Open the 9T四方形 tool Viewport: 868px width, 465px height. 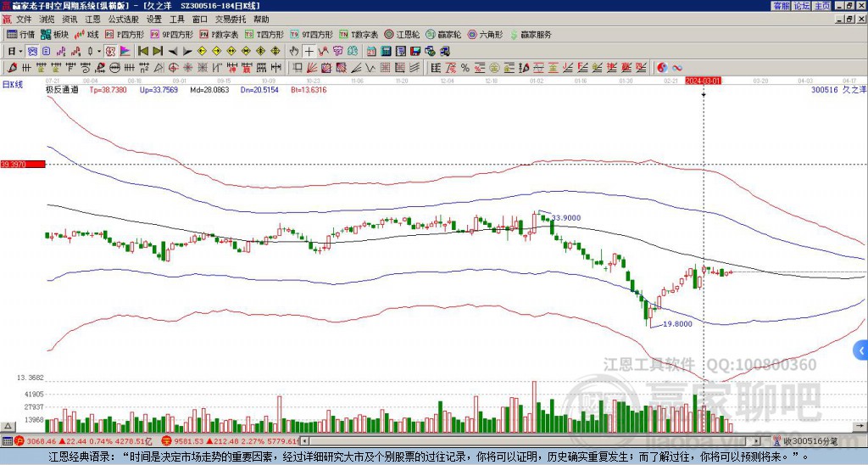(x=311, y=34)
